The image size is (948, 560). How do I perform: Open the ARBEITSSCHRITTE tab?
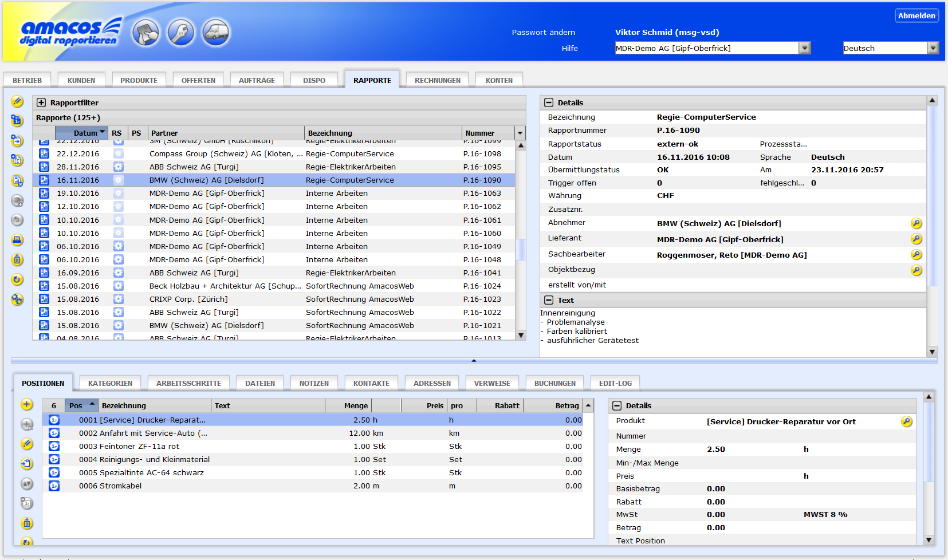pyautogui.click(x=188, y=383)
